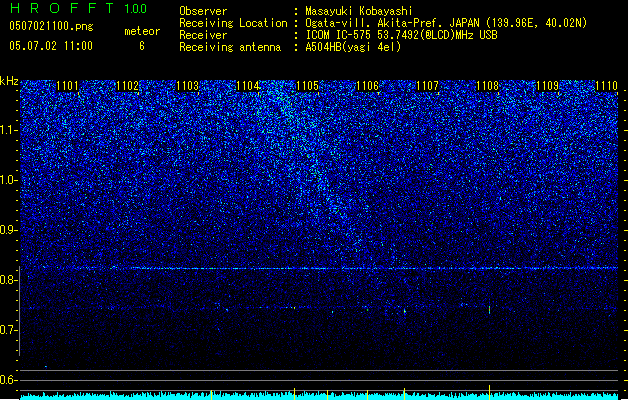Click the 1102 time marker

pyautogui.click(x=127, y=86)
